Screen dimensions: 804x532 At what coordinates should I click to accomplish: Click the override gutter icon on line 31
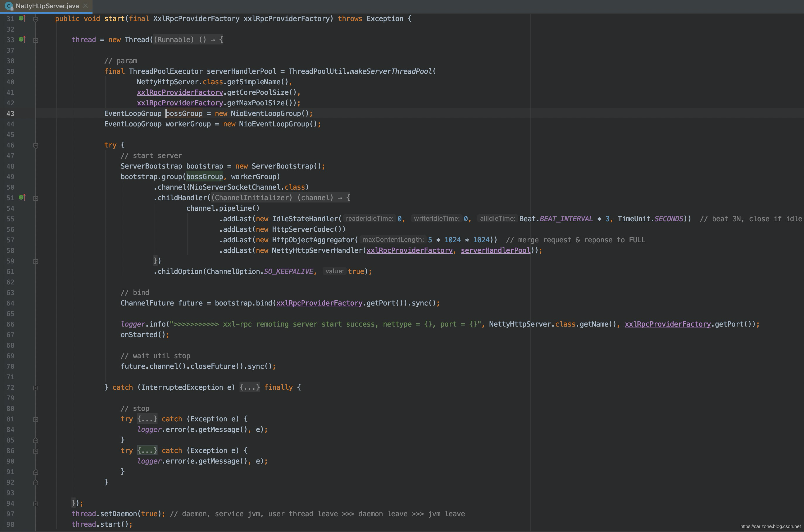22,18
